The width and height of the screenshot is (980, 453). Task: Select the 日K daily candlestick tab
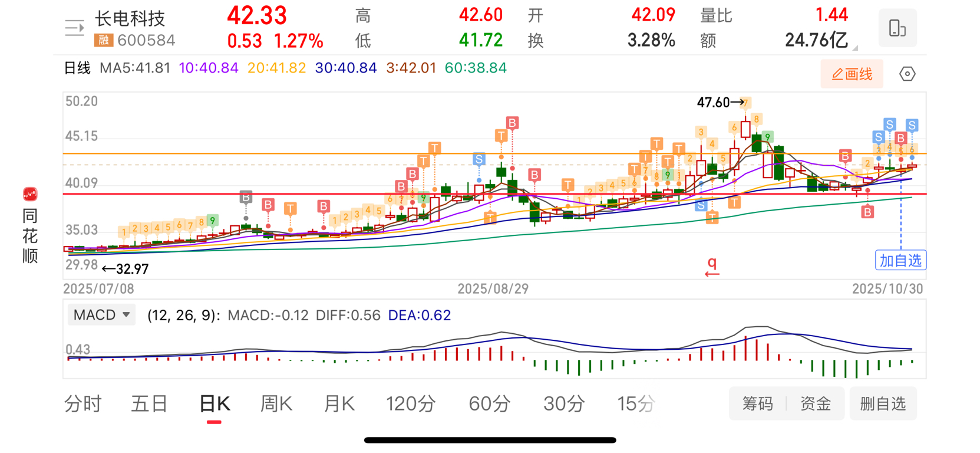[215, 403]
